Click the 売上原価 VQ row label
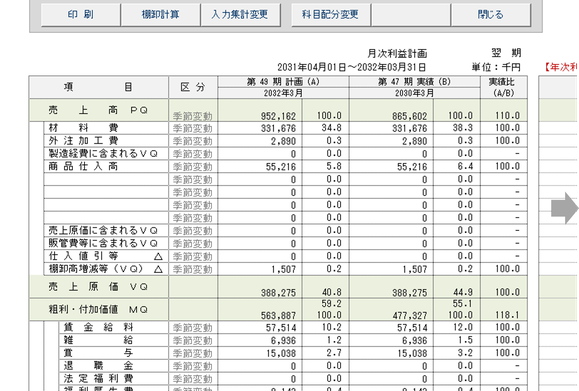The height and width of the screenshot is (391, 579). 98,287
